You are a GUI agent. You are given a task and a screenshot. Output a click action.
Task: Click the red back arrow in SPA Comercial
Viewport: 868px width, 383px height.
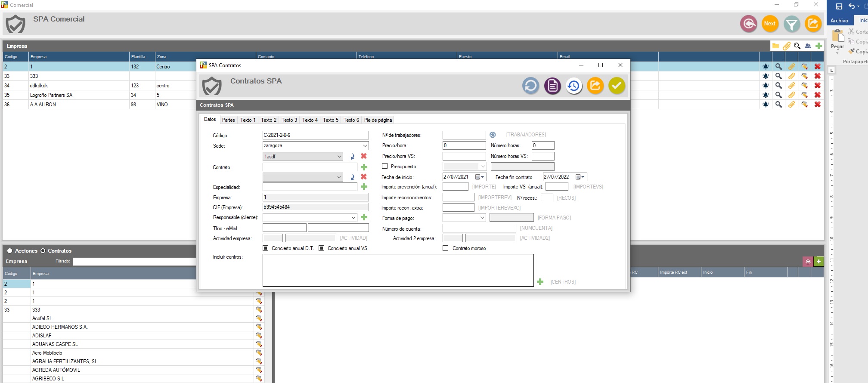(x=749, y=24)
